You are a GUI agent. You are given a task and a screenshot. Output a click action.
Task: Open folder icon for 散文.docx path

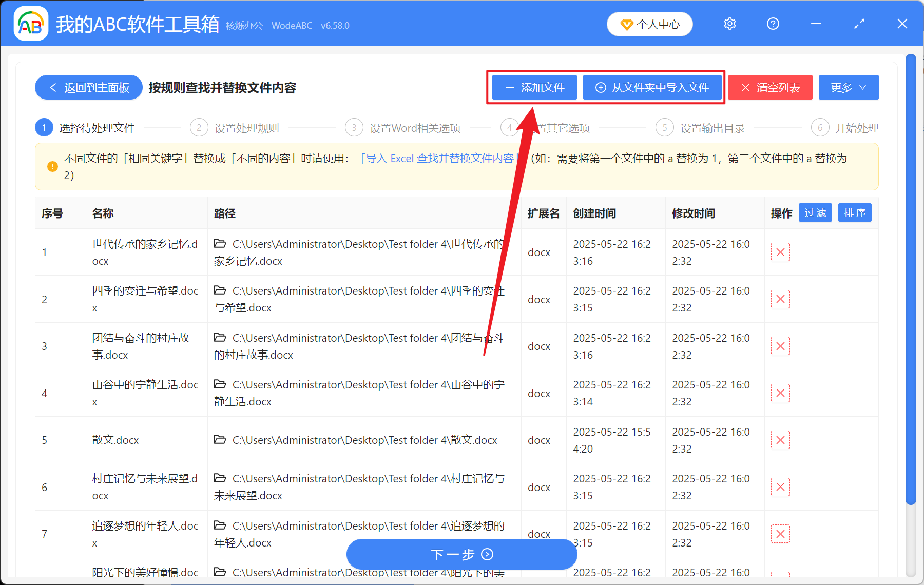pos(220,439)
